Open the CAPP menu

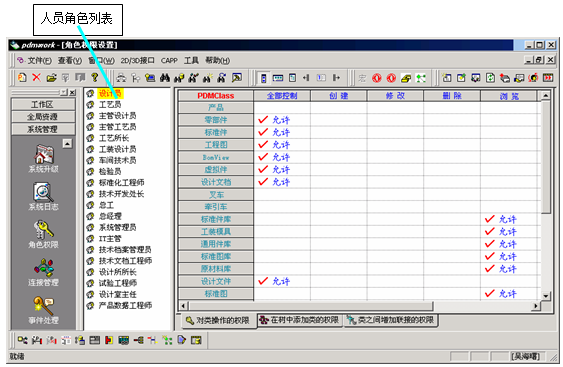[169, 61]
